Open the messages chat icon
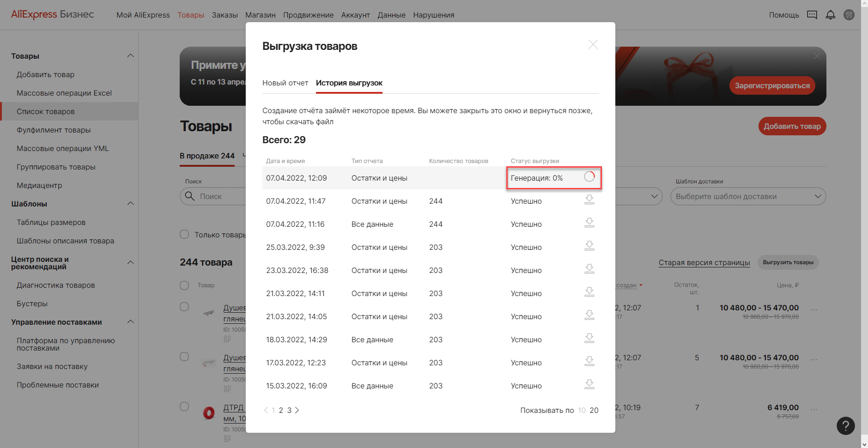Viewport: 868px width, 448px height. click(x=812, y=15)
